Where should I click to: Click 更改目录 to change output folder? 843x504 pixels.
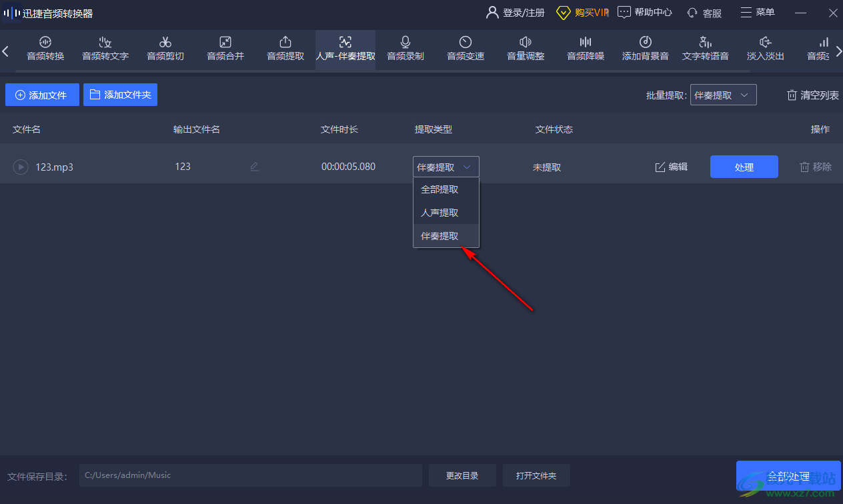(x=462, y=475)
